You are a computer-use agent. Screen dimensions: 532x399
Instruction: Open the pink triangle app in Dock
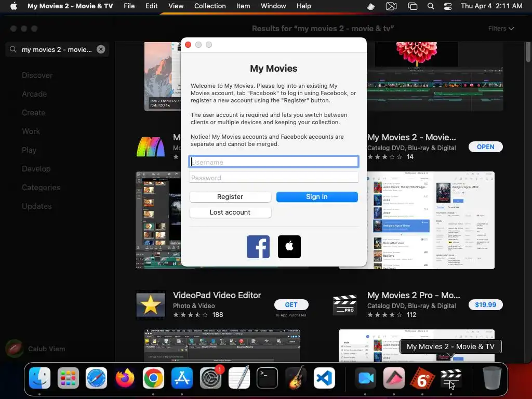tap(394, 378)
